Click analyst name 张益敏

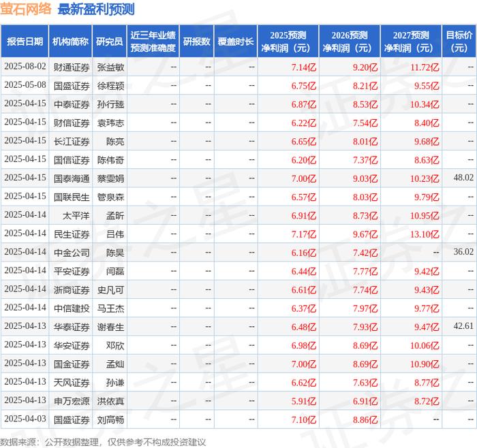[x=110, y=67]
